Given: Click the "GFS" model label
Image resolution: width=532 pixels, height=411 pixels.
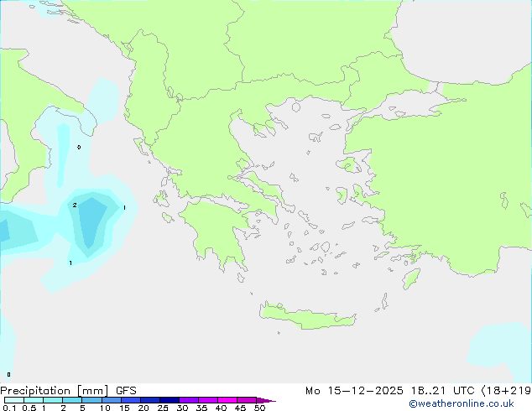Looking at the screenshot, I should pyautogui.click(x=126, y=391).
